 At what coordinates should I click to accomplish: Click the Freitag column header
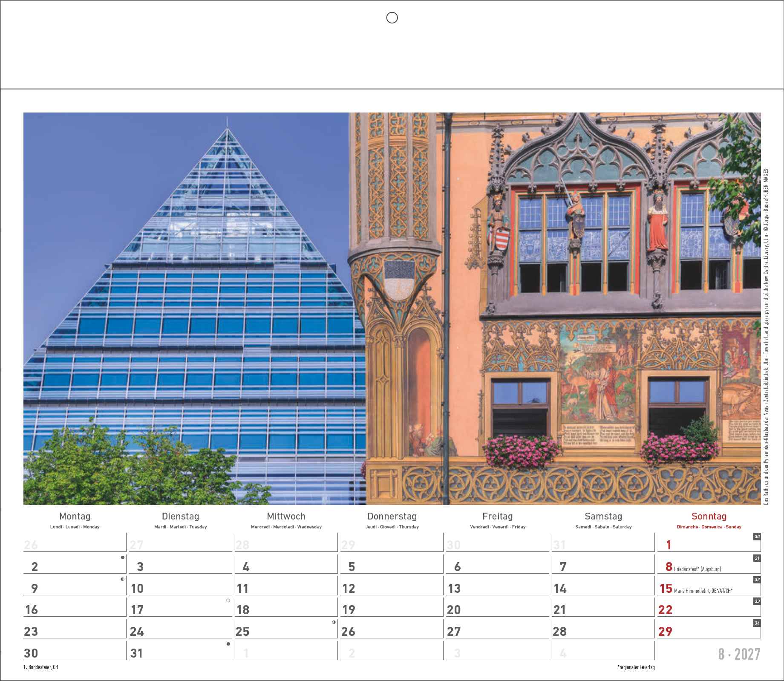[x=498, y=516]
